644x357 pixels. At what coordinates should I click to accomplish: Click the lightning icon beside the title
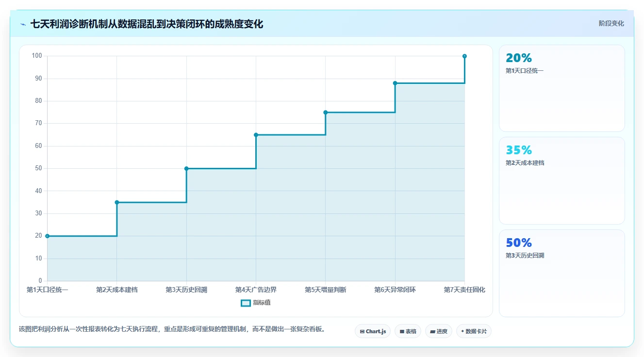(23, 24)
